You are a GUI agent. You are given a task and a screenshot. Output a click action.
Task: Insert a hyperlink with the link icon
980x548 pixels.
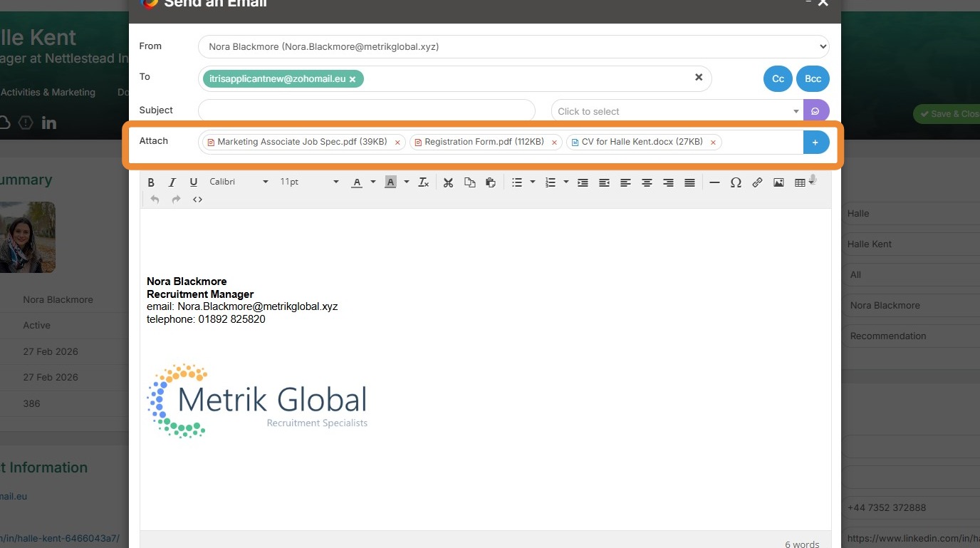pyautogui.click(x=757, y=182)
